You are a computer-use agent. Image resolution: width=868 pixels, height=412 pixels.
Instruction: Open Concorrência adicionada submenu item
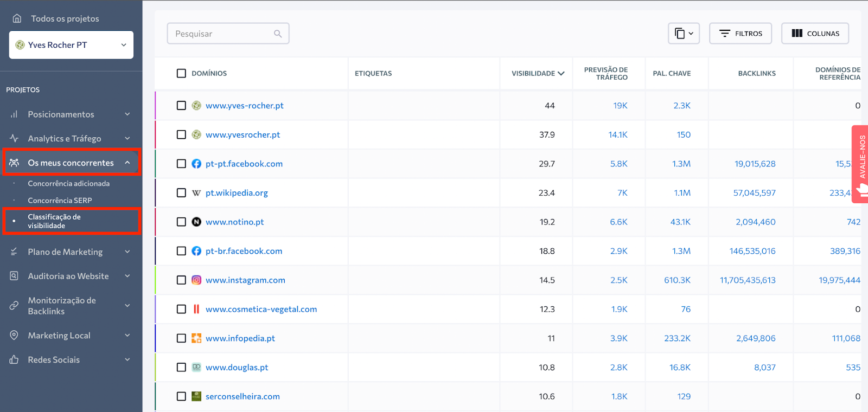click(x=69, y=184)
